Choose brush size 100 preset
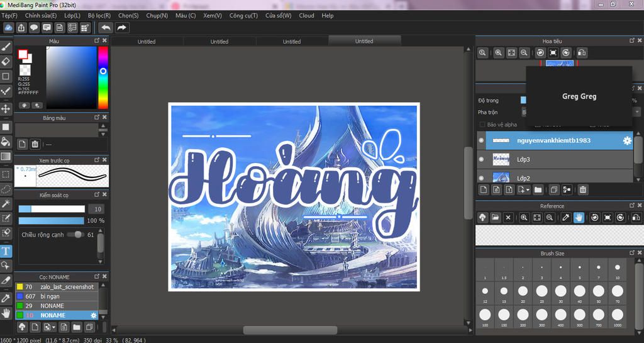The width and height of the screenshot is (644, 343). pos(485,317)
